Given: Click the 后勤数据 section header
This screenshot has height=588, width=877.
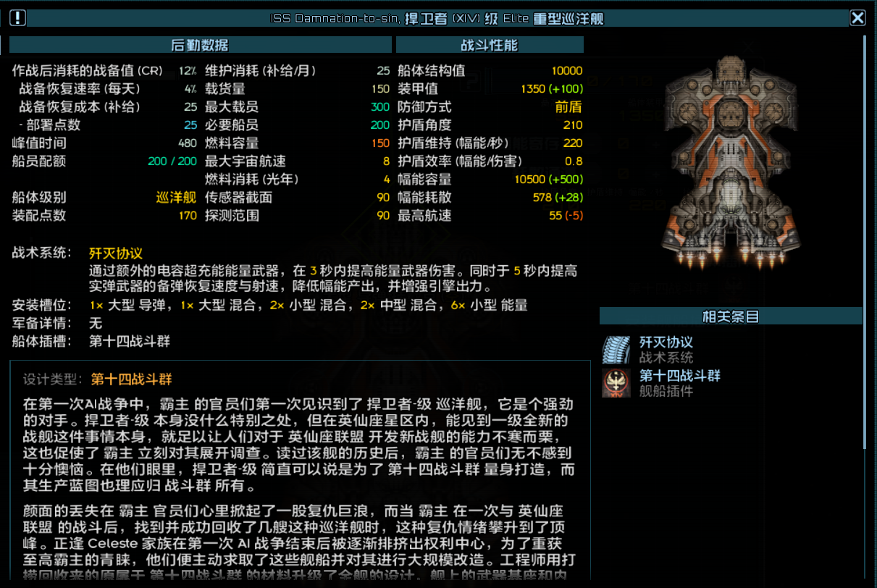Looking at the screenshot, I should [x=201, y=45].
